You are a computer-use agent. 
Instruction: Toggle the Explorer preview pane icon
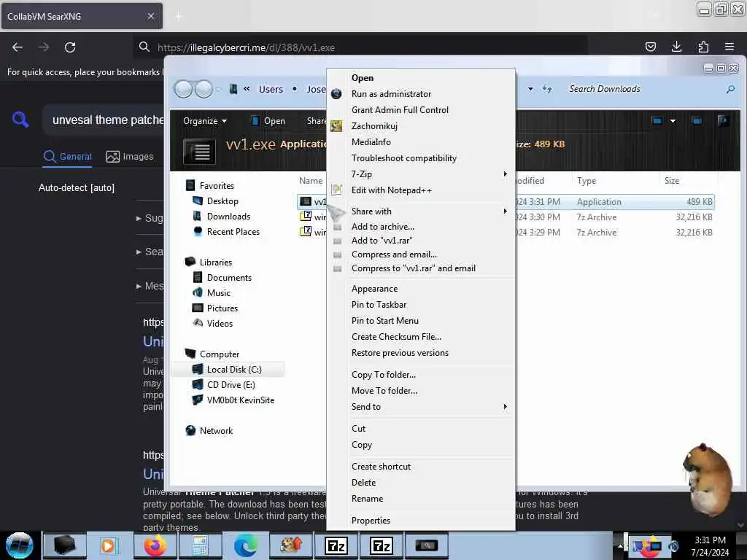point(697,121)
